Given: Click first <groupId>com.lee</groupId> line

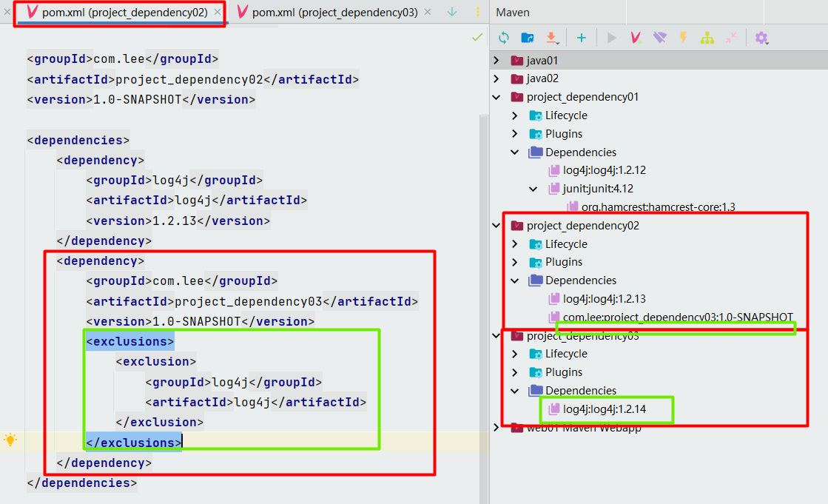Looking at the screenshot, I should point(123,59).
